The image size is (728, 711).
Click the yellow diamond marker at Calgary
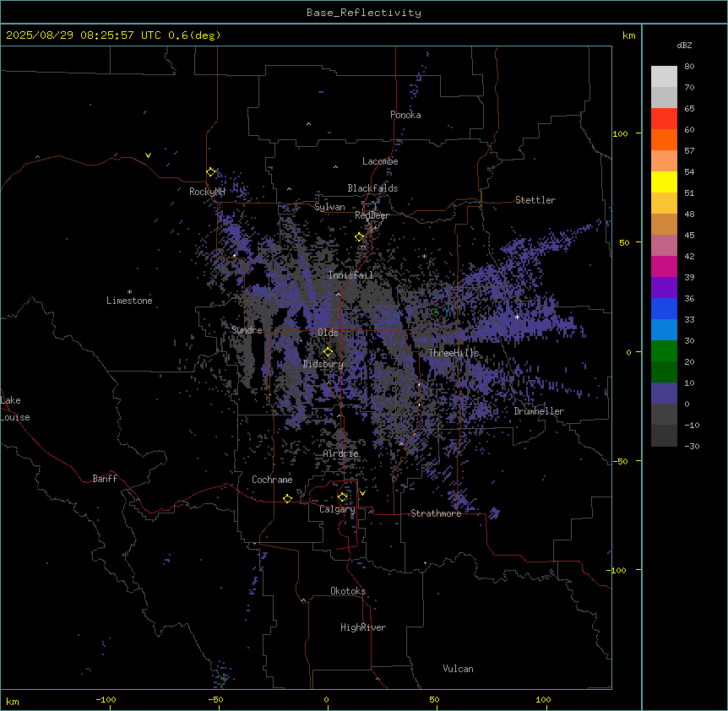click(342, 497)
